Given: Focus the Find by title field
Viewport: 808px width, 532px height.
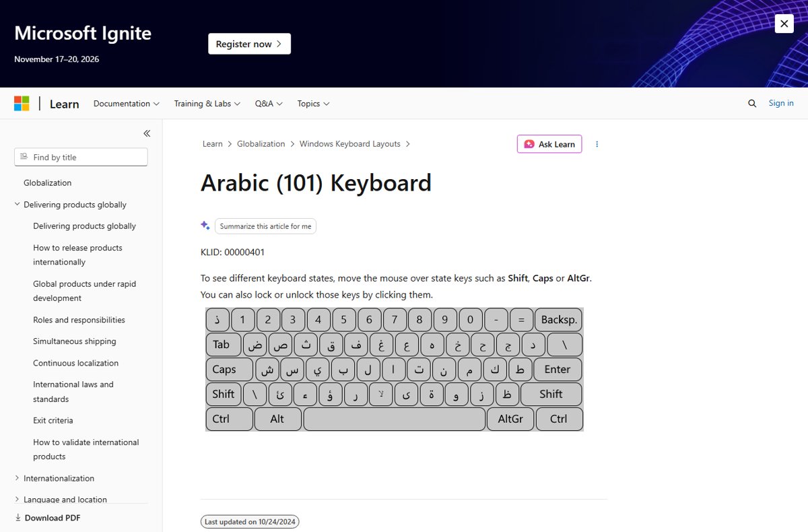Looking at the screenshot, I should coord(81,157).
